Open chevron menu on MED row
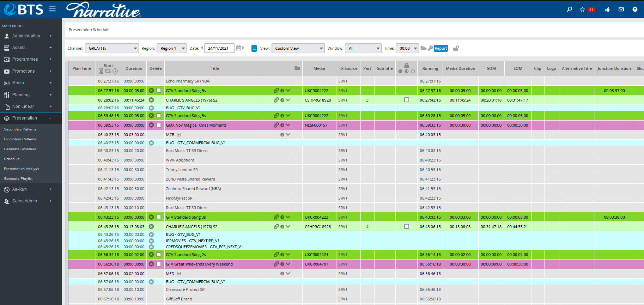Image resolution: width=644 pixels, height=305 pixels. pos(288,274)
